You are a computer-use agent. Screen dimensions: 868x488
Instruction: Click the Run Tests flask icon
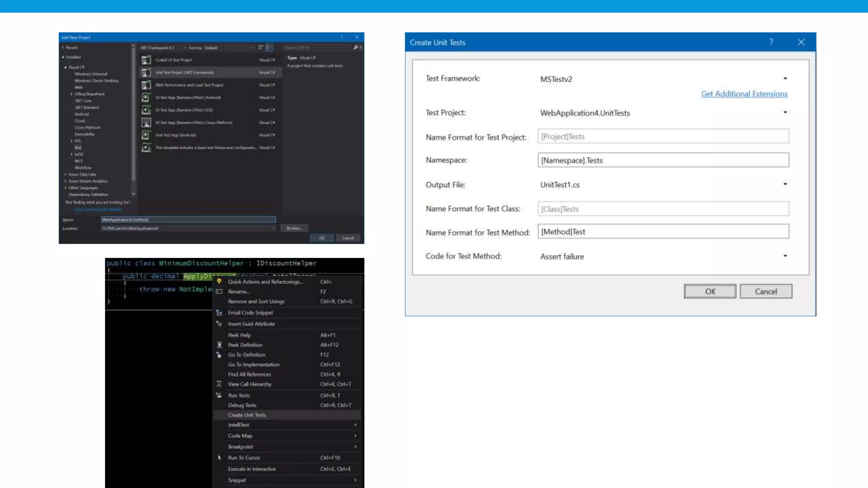(219, 395)
